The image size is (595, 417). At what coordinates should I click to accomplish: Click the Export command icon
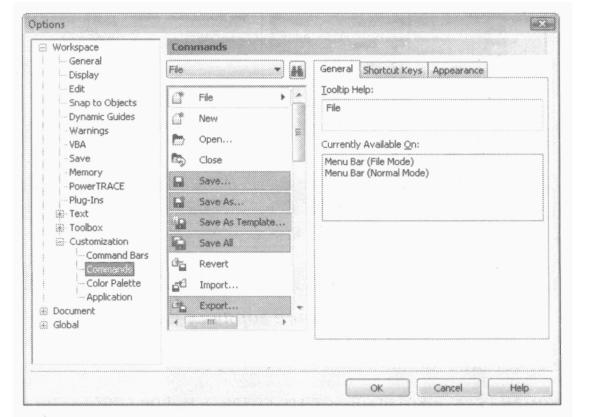[x=179, y=306]
